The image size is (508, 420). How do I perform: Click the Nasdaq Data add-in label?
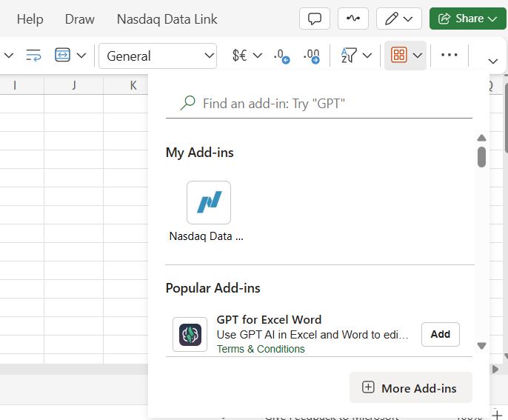click(x=206, y=236)
